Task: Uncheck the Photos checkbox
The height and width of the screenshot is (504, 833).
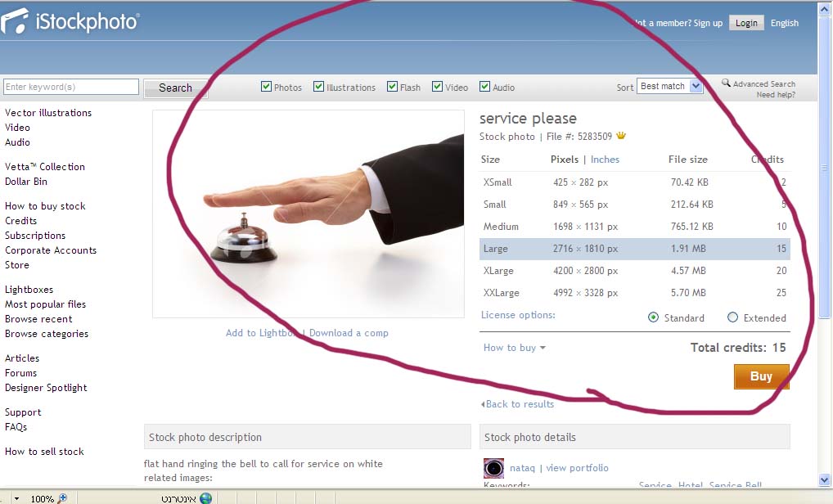Action: click(266, 87)
